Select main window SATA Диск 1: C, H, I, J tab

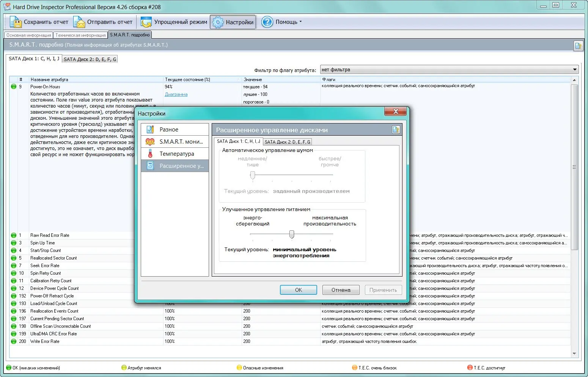34,59
